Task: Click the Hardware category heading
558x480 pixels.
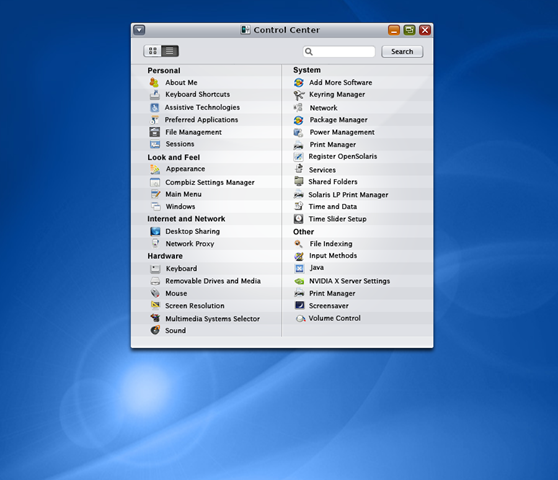Action: pyautogui.click(x=165, y=256)
